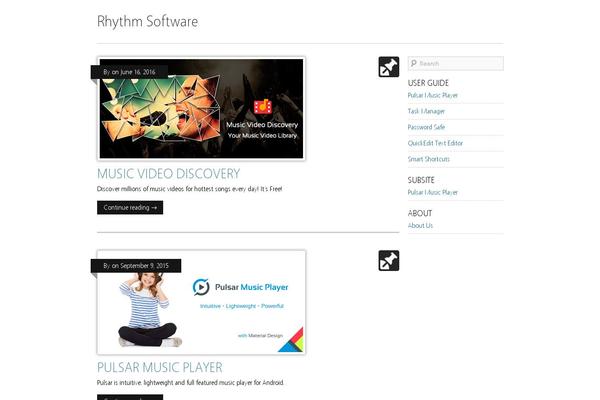Open the QuickEdit Text Editor guide link
Screen dimensions: 600x400
pyautogui.click(x=435, y=143)
